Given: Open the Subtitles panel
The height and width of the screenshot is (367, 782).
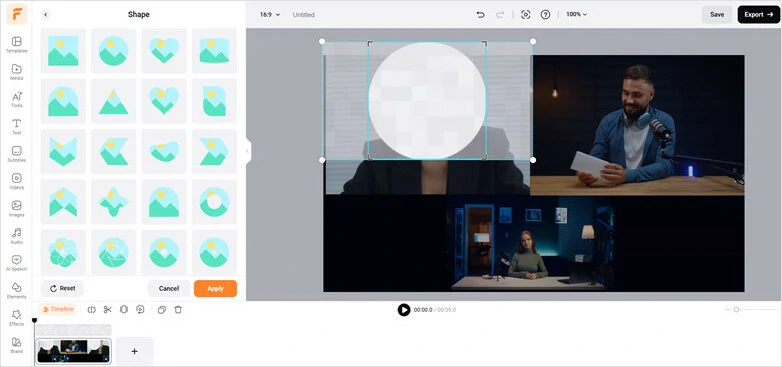Looking at the screenshot, I should (x=16, y=154).
